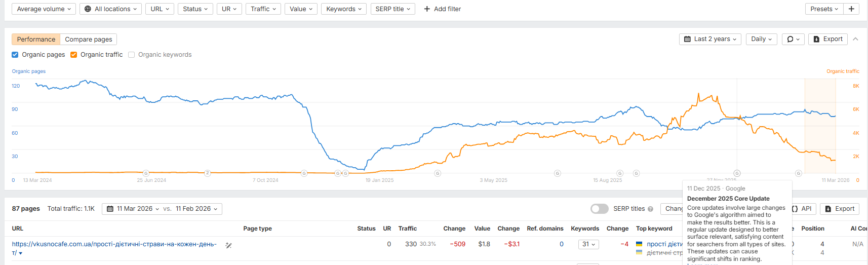This screenshot has width=868, height=265.
Task: Open the Last 2 years date range dropdown
Action: click(x=710, y=39)
